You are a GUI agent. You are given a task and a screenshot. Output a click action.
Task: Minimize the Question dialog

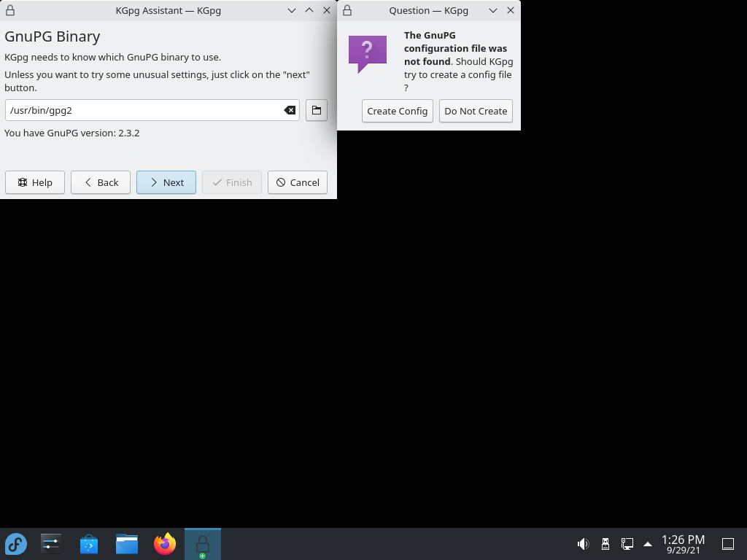click(493, 10)
